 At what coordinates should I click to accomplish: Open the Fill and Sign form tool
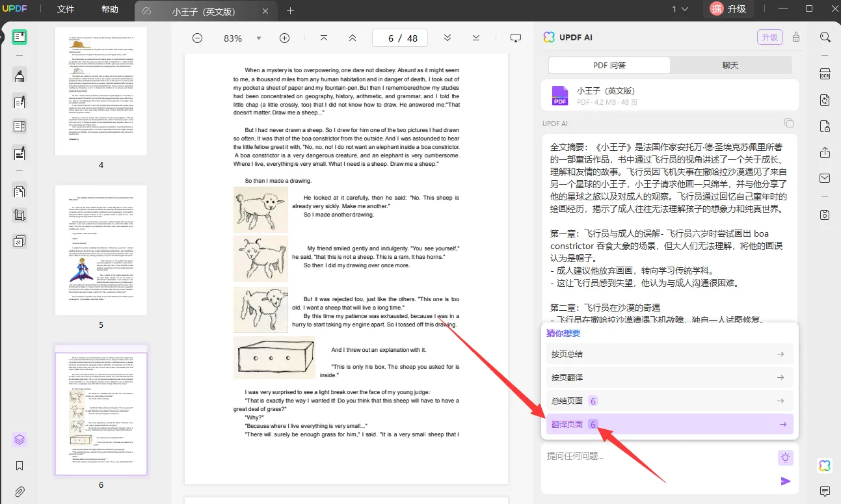point(20,126)
